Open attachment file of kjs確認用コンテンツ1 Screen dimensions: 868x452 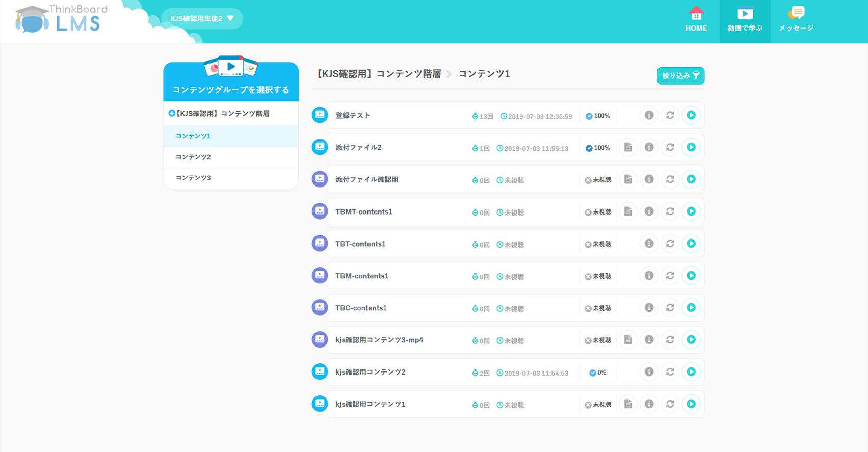tap(628, 404)
